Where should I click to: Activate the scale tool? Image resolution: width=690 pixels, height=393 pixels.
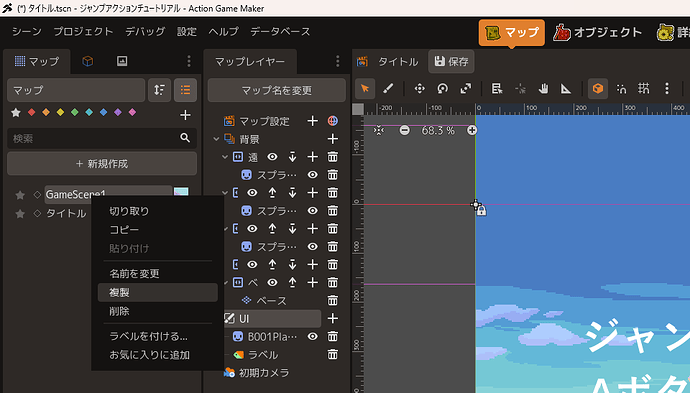coord(466,88)
